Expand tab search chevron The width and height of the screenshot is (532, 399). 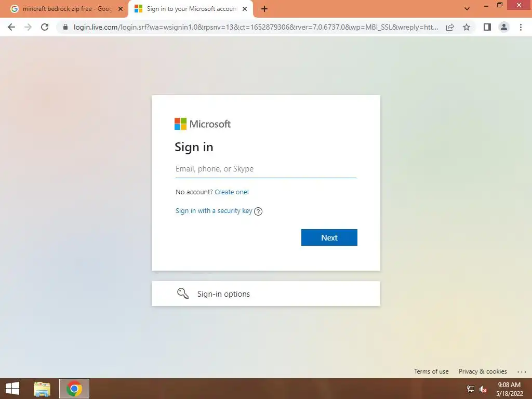click(x=467, y=9)
